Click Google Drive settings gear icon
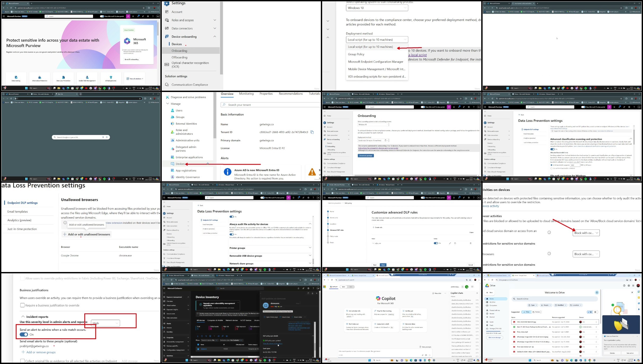 [629, 286]
